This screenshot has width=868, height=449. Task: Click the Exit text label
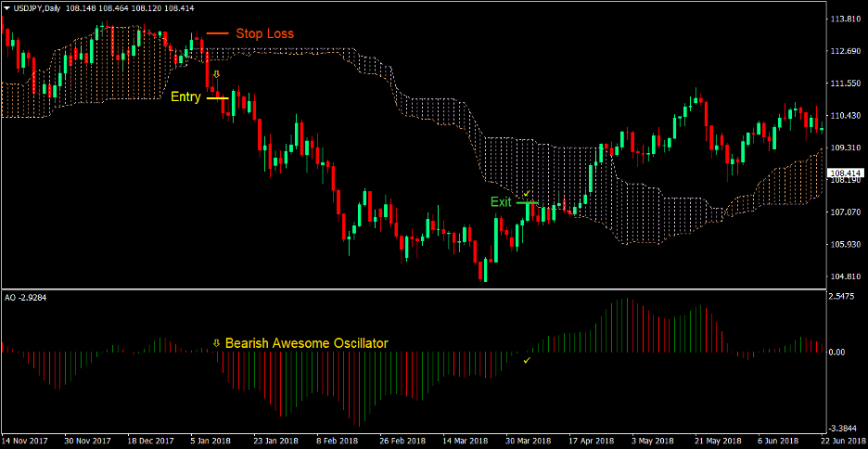(x=501, y=202)
